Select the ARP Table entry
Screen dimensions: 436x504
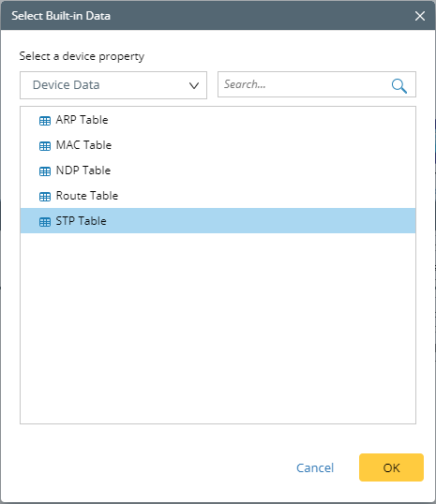tap(218, 120)
